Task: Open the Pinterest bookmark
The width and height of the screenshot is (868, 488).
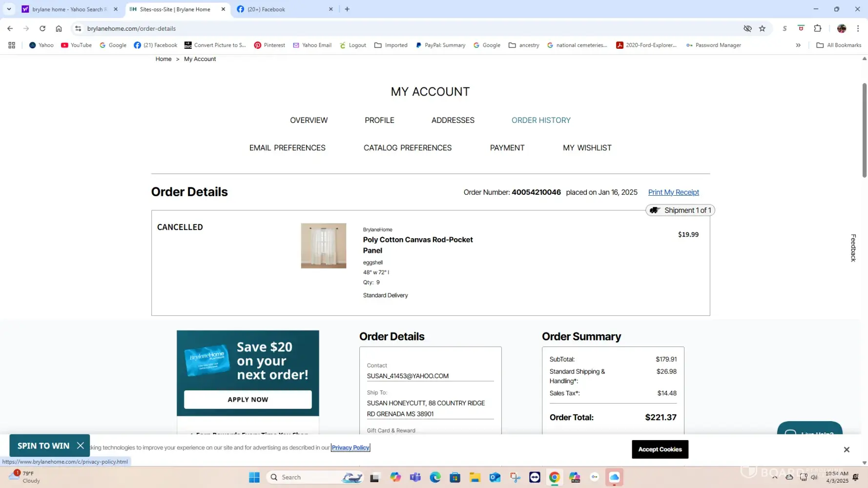Action: (x=269, y=45)
